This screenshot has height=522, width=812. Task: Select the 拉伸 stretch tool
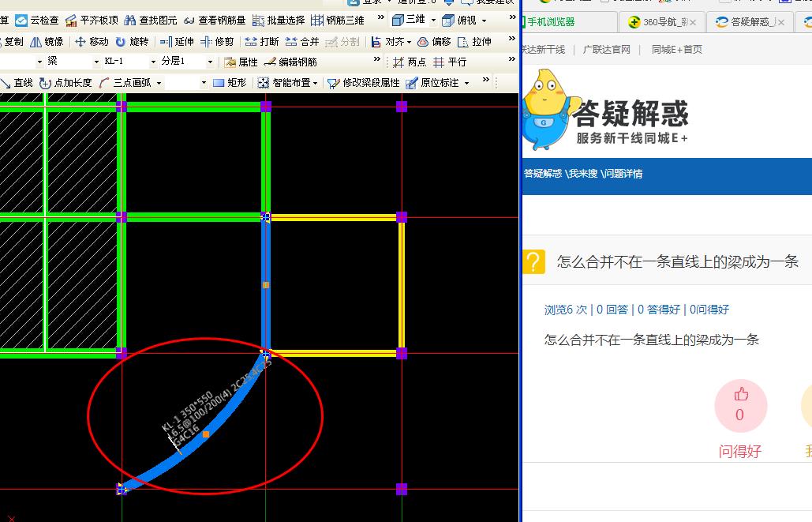(473, 42)
